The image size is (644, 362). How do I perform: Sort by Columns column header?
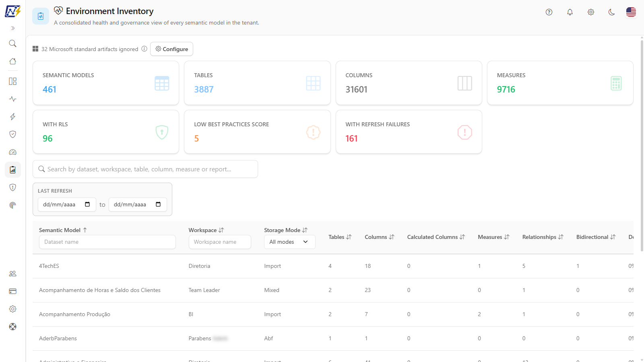(380, 237)
